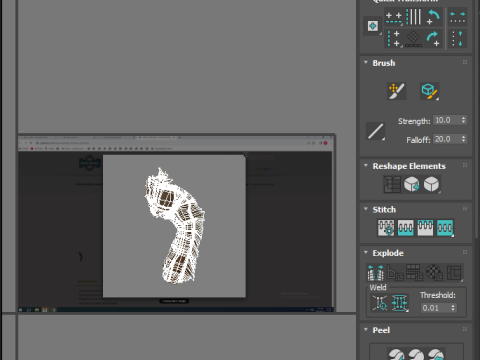Activate Target Weld icon under Weld

380,303
